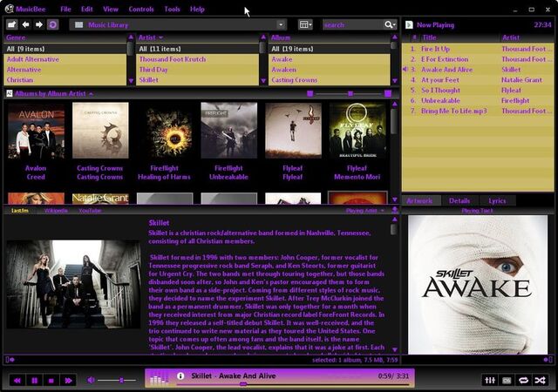Skip to the previous track
The width and height of the screenshot is (558, 392).
pyautogui.click(x=17, y=381)
